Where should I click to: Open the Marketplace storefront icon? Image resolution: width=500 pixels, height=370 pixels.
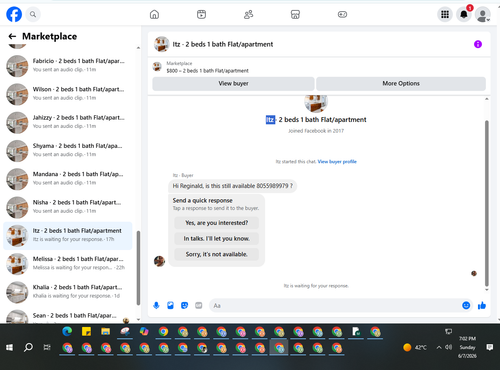[x=295, y=14]
